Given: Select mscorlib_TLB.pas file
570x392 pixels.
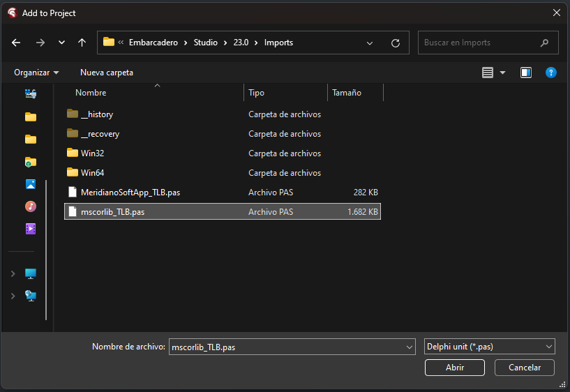Looking at the screenshot, I should tap(223, 211).
